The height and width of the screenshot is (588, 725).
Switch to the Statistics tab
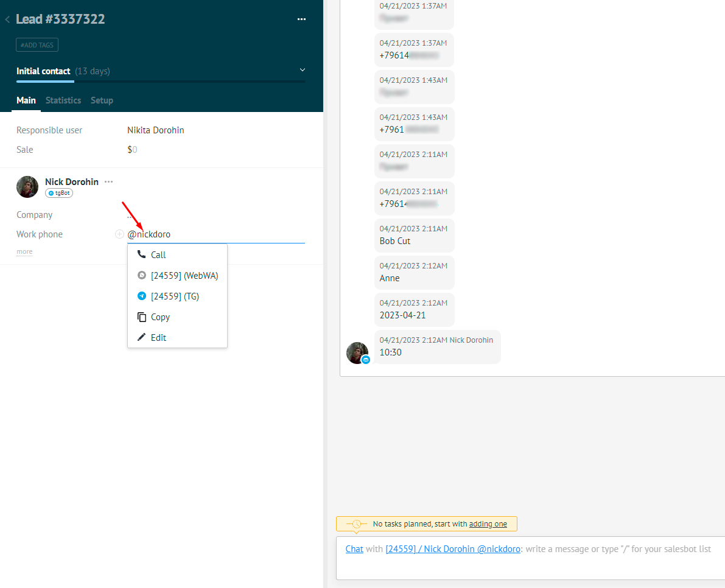63,100
